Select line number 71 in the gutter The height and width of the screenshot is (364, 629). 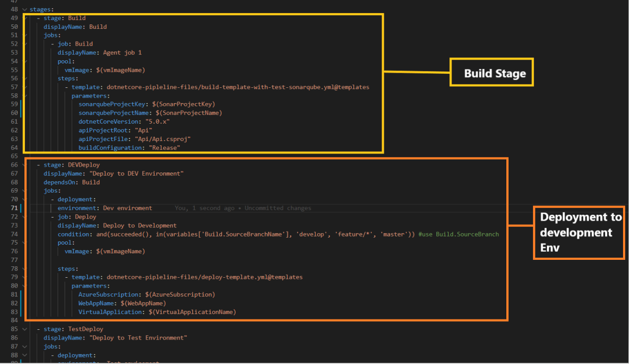14,208
